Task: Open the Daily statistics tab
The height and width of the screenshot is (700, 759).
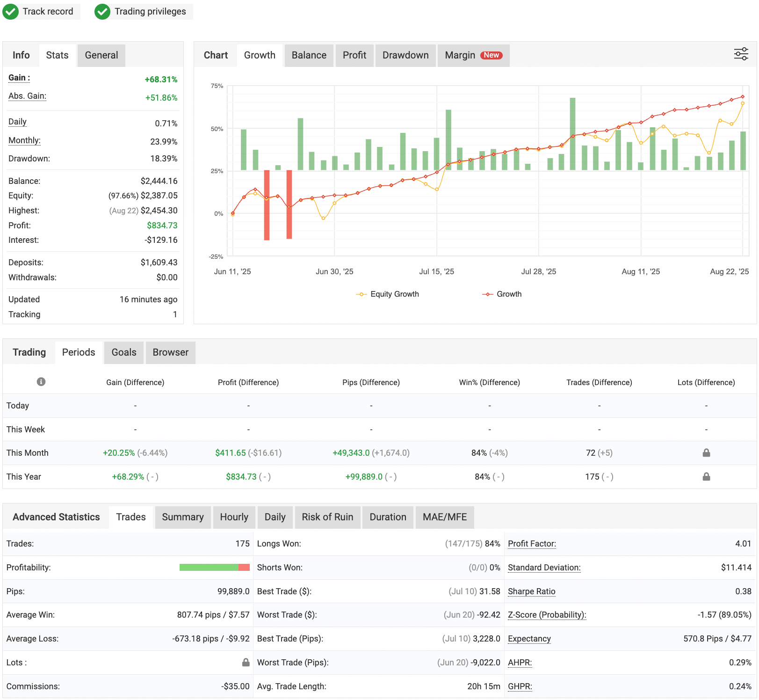Action: click(275, 517)
